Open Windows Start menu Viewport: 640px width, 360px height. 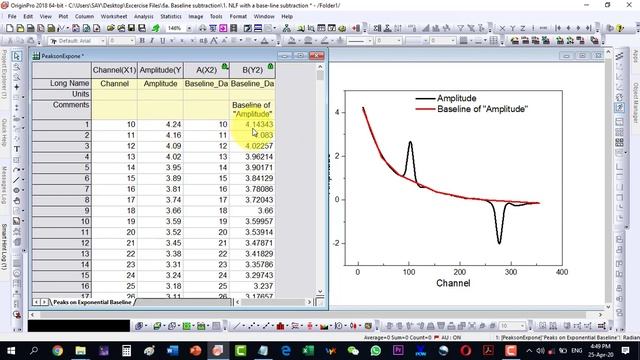click(x=11, y=351)
